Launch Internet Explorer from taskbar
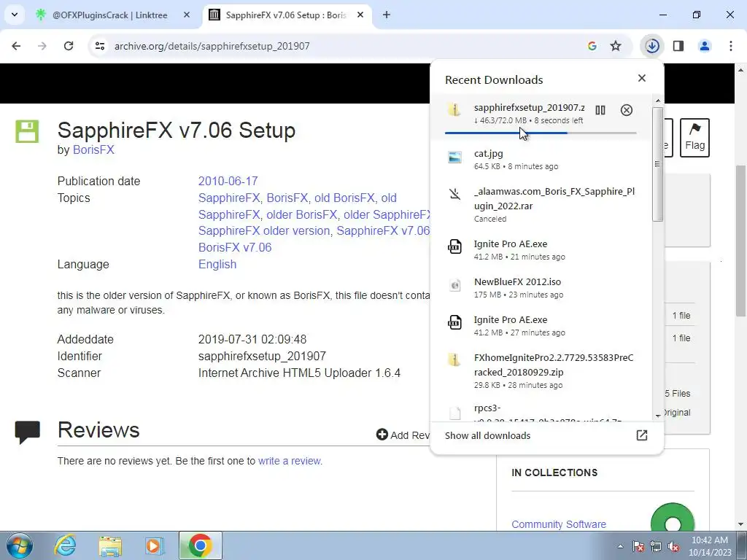747x560 pixels. (65, 545)
